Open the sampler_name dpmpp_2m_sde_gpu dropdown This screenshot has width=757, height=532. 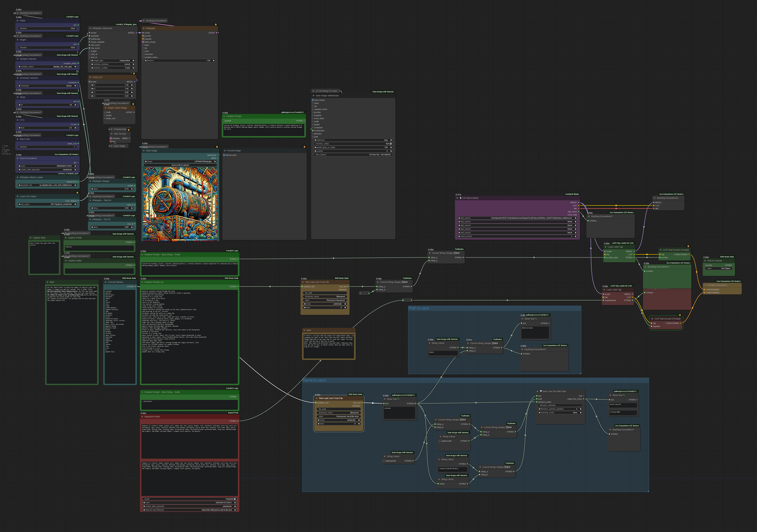[47, 67]
